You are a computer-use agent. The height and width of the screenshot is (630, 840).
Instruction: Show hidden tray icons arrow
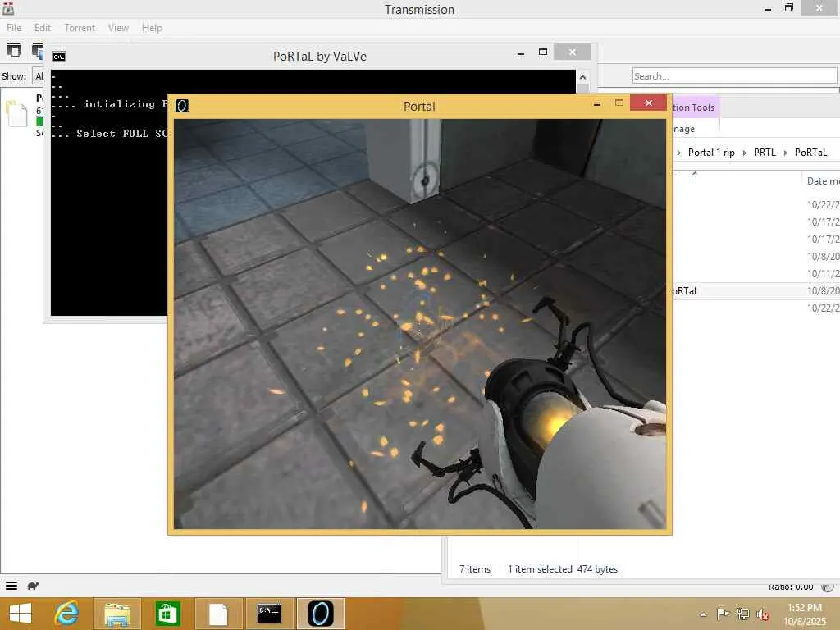(x=703, y=614)
